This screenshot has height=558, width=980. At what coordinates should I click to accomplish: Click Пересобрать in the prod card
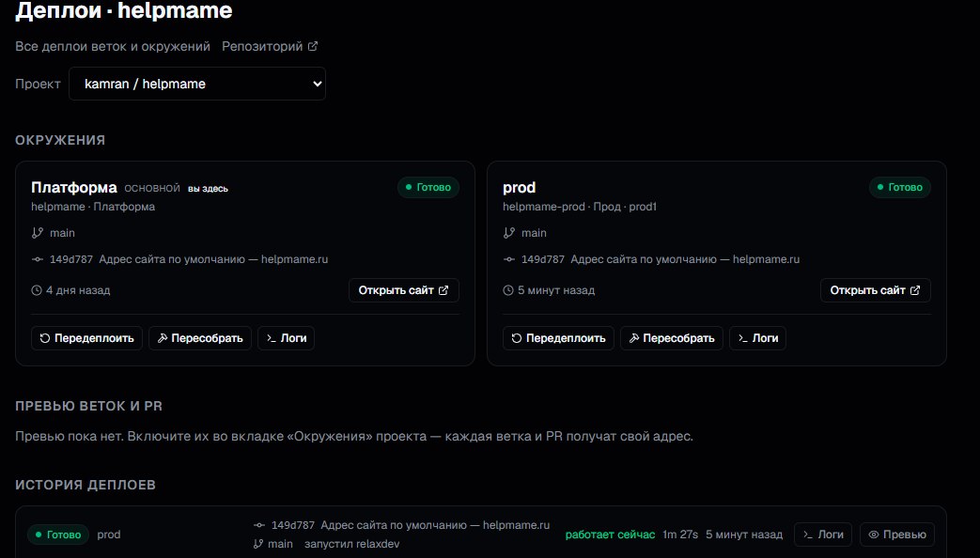tap(672, 338)
